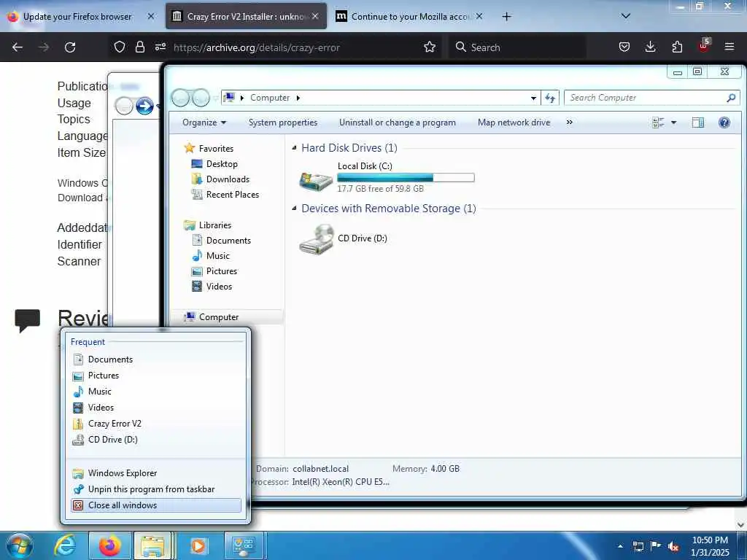Open Windows Start orb
Viewport: 747px width, 560px height.
point(20,545)
